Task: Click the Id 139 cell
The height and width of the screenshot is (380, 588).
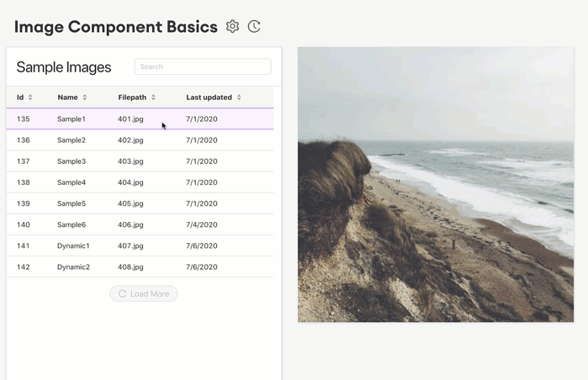Action: (24, 203)
